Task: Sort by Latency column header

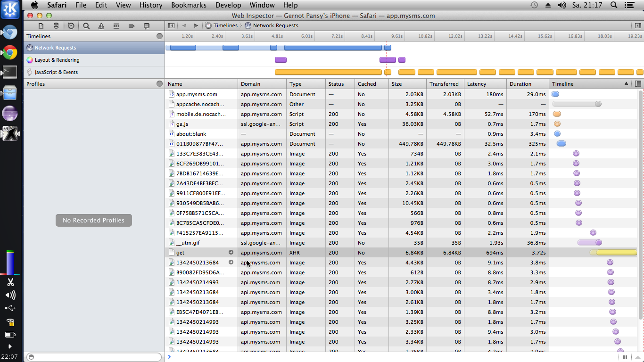Action: point(485,84)
